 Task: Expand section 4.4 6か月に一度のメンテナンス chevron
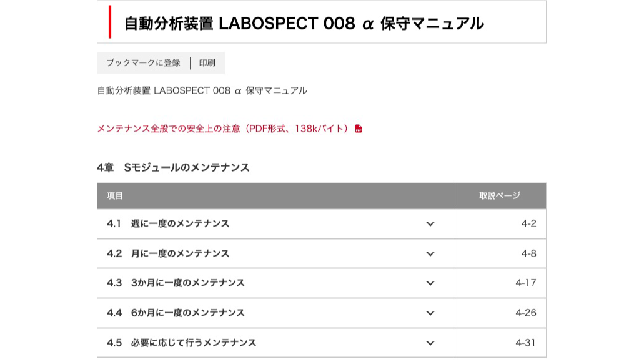(x=430, y=313)
